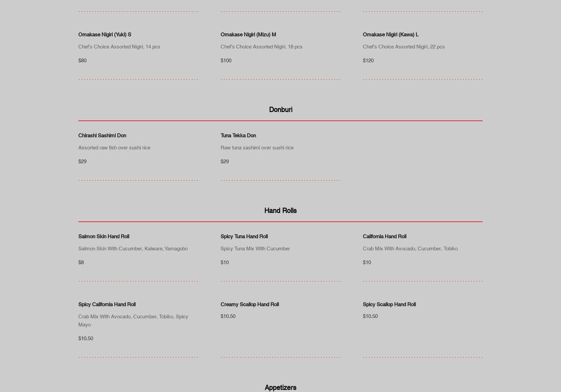Select the Omakase Nigiri (Mizu) M item
The width and height of the screenshot is (561, 392).
click(248, 35)
